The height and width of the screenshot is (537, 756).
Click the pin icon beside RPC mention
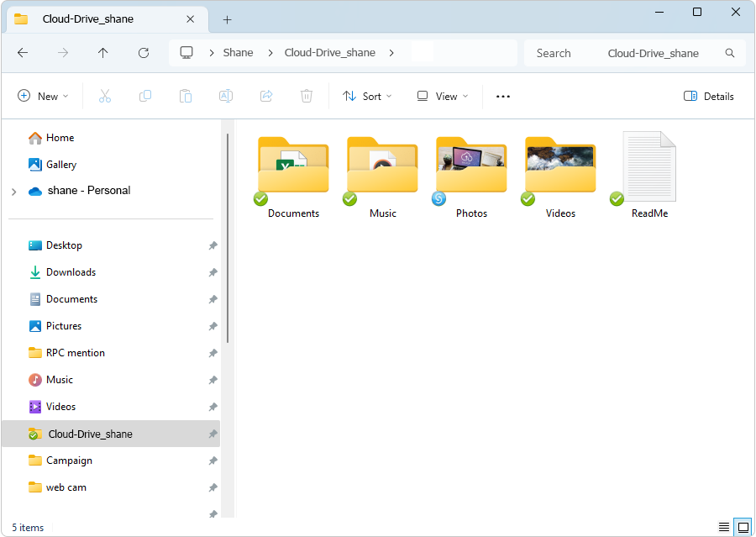click(x=213, y=353)
